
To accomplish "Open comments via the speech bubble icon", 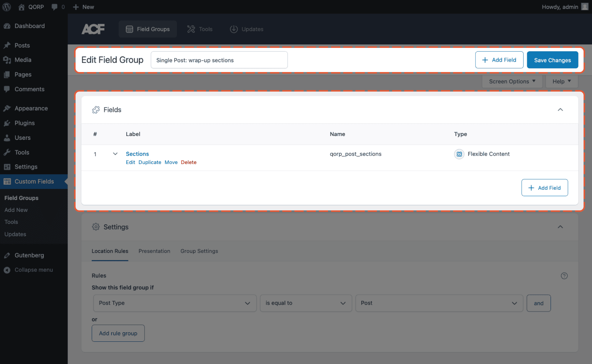I will point(54,7).
